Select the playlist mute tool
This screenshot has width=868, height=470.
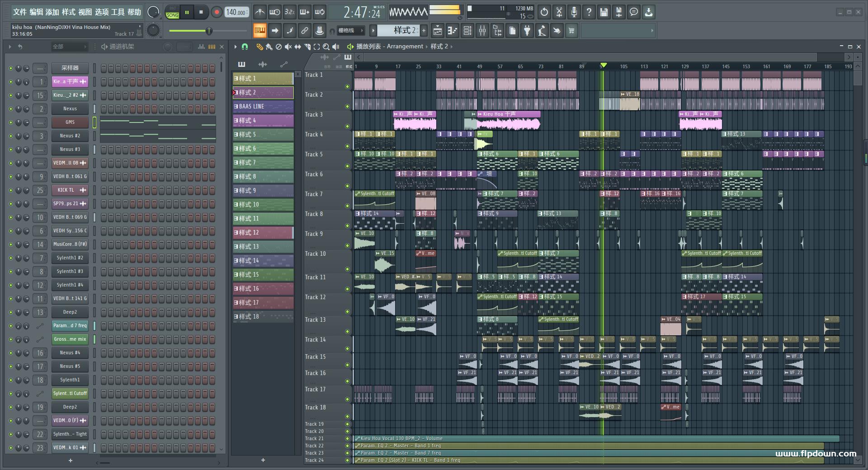288,47
